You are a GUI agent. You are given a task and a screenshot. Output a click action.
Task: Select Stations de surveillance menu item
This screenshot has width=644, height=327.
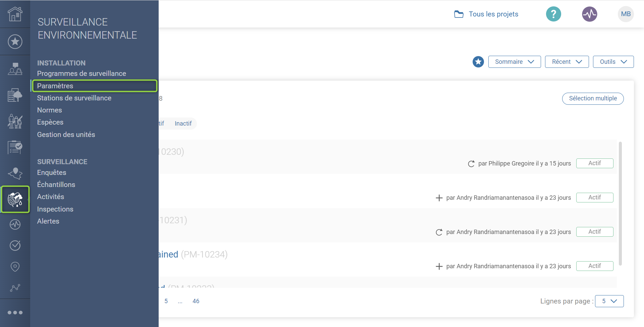(x=74, y=98)
